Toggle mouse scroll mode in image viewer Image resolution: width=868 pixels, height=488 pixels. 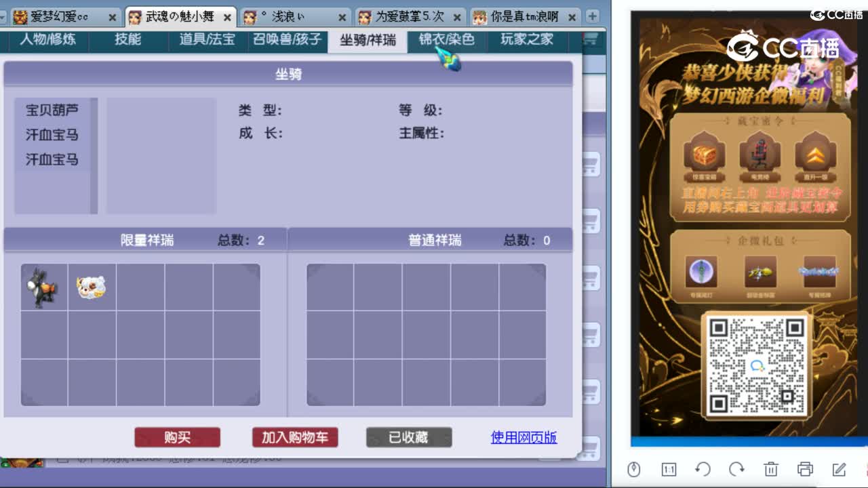tap(634, 469)
